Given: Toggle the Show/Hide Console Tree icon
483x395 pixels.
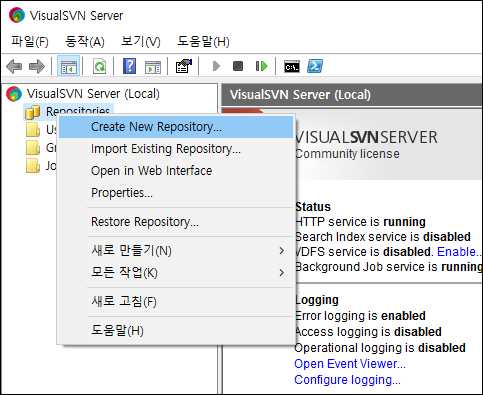Looking at the screenshot, I should point(69,66).
